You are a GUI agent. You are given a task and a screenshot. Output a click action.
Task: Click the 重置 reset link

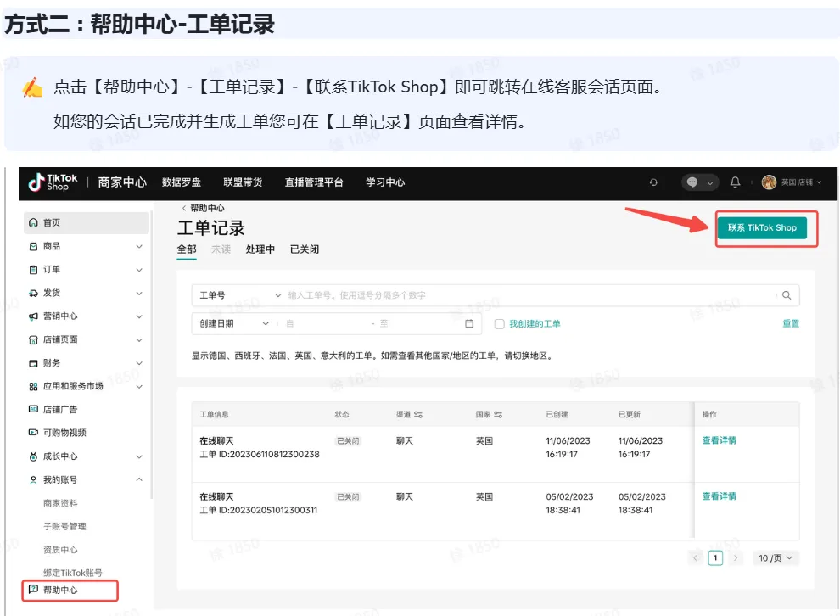(791, 323)
